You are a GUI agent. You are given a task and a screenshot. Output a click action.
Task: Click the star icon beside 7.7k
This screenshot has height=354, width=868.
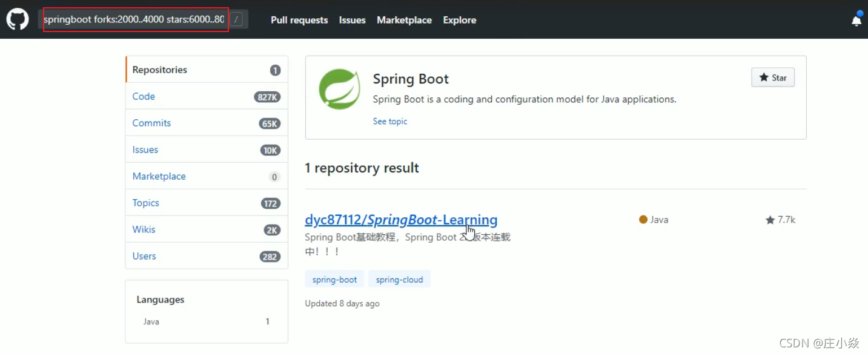tap(770, 220)
